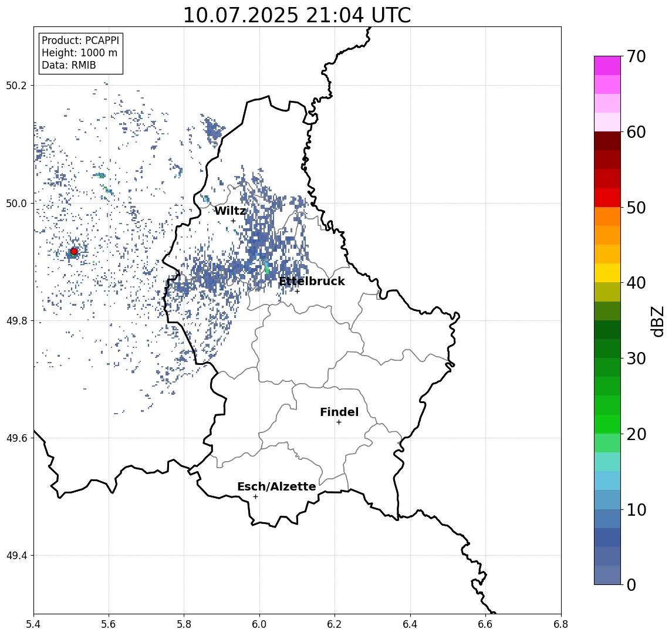Click the Findel city label

pos(339,412)
